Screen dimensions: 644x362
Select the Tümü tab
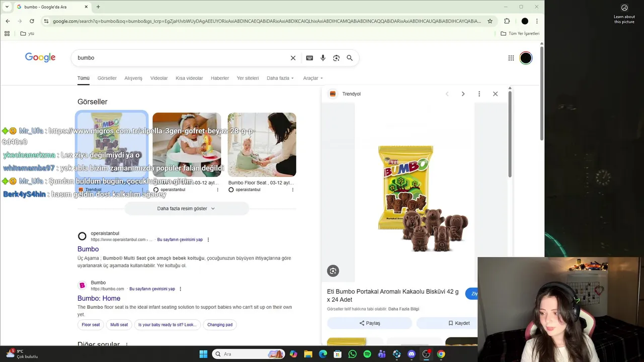[x=84, y=78]
